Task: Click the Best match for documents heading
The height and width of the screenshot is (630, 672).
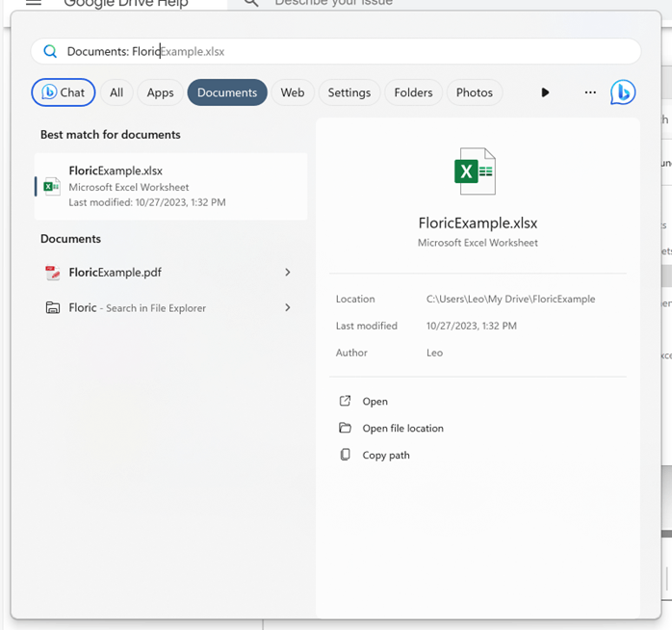Action: [x=111, y=135]
